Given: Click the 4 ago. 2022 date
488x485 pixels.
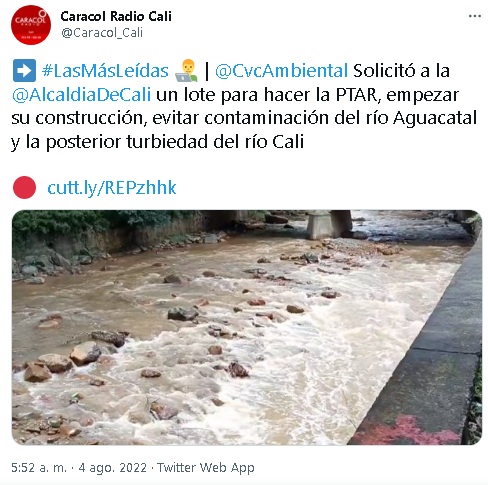Looking at the screenshot, I should pyautogui.click(x=113, y=468).
